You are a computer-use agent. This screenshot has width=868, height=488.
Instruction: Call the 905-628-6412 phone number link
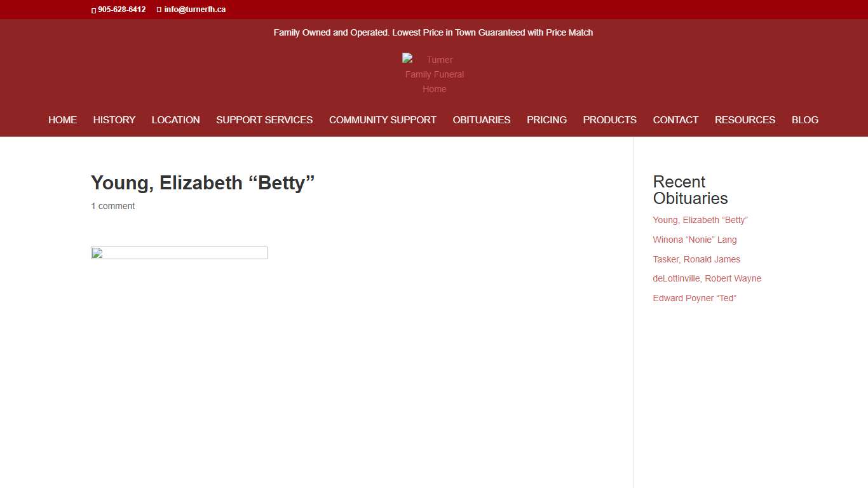click(121, 10)
